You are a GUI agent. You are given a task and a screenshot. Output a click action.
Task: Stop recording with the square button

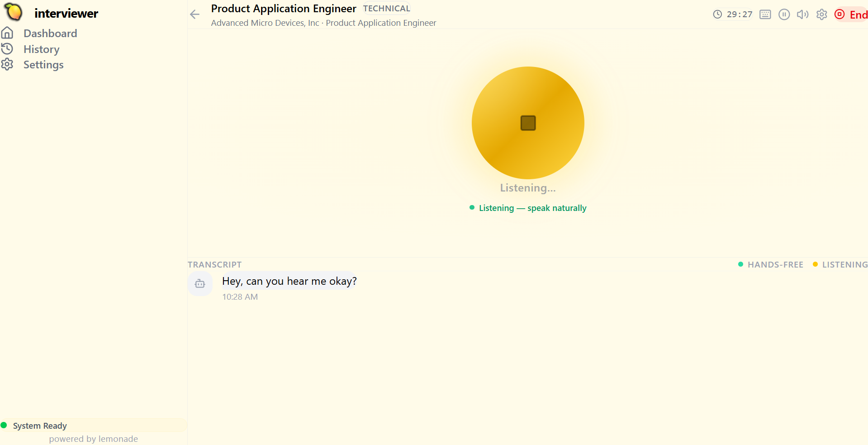pyautogui.click(x=528, y=123)
